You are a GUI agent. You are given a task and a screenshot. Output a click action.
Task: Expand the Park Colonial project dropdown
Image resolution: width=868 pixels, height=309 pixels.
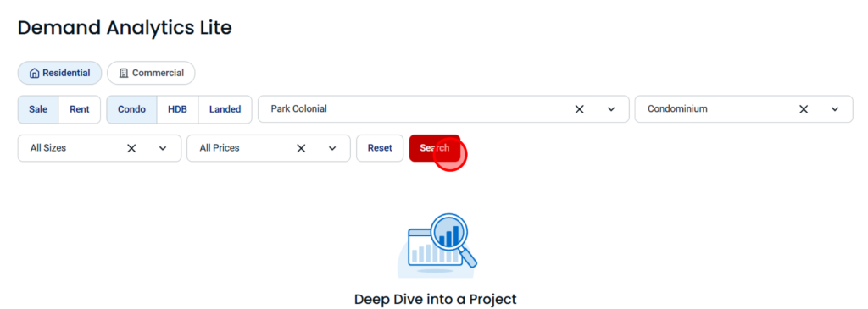[611, 109]
